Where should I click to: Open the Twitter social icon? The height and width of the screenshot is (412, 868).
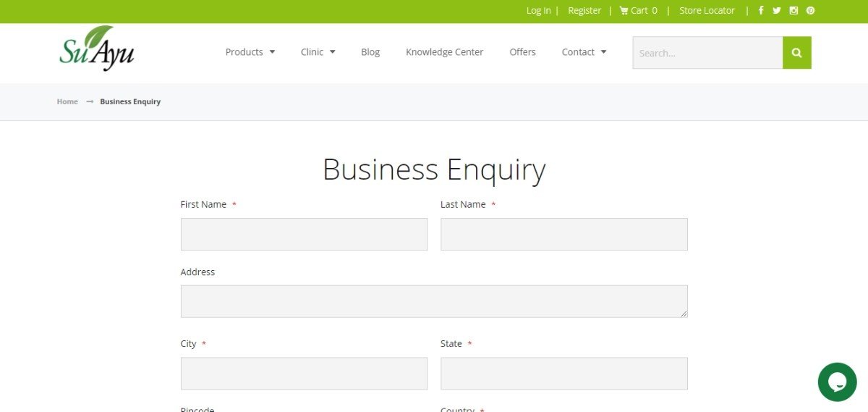[x=777, y=10]
